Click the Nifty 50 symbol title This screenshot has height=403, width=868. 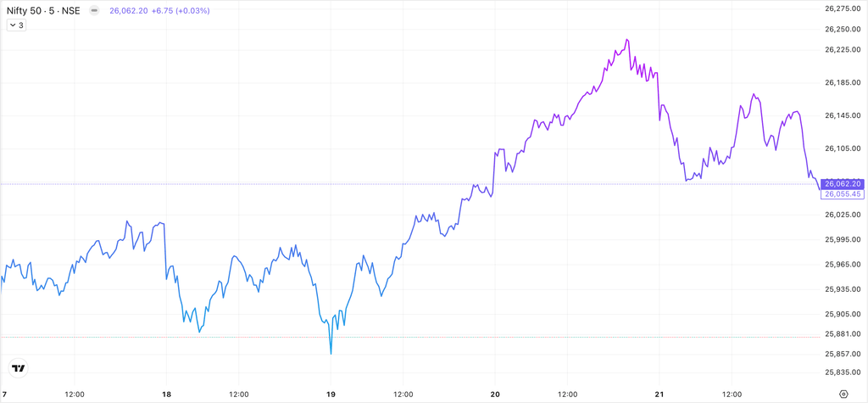click(x=42, y=10)
